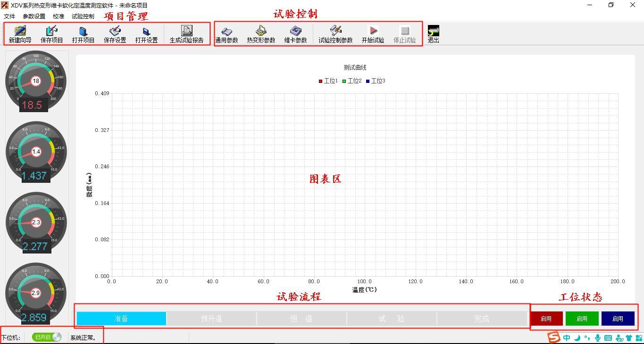
Task: Open the 参数设置 menu
Action: 34,16
